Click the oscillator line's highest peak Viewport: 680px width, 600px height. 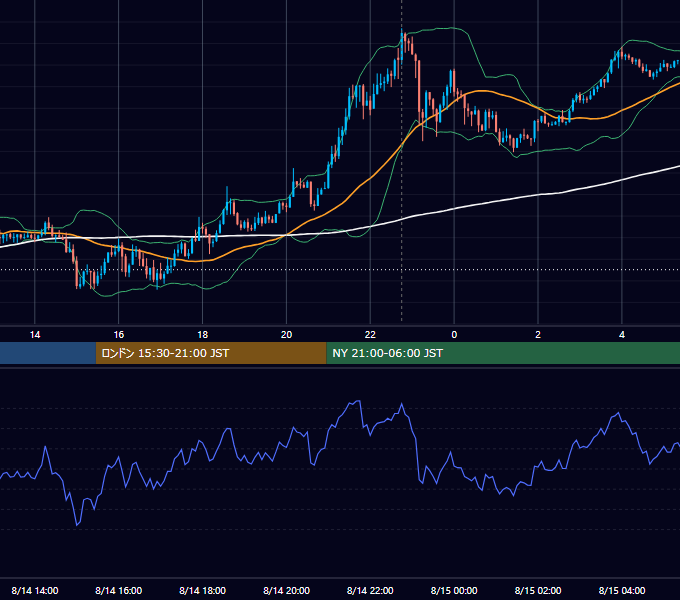[x=358, y=401]
